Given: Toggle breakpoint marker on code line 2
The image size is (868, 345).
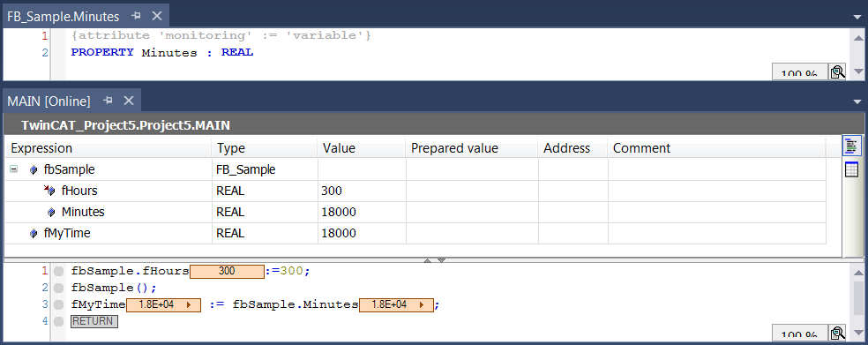Looking at the screenshot, I should (59, 288).
